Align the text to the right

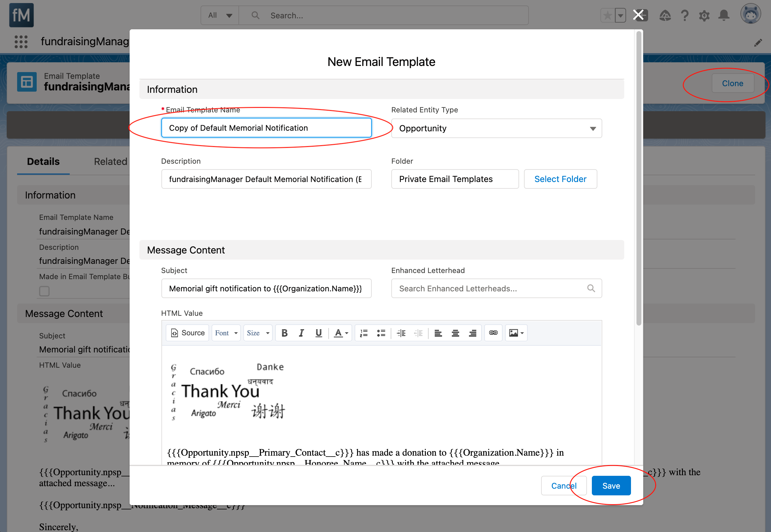coord(472,333)
